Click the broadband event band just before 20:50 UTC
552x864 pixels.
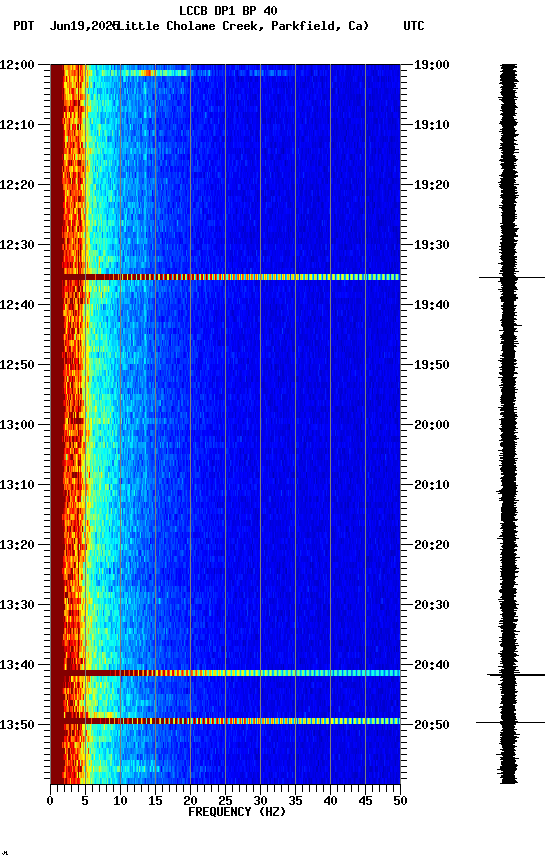coord(225,721)
